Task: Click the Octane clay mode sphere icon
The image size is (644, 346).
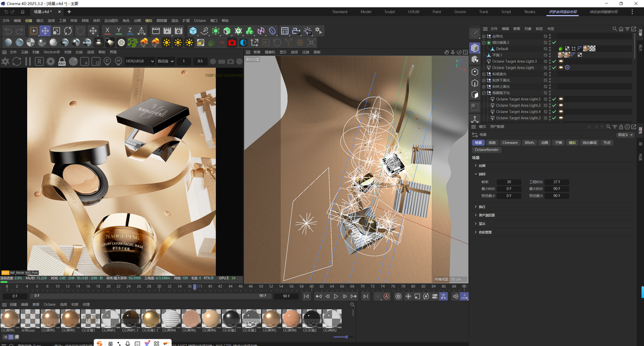Action: (73, 61)
